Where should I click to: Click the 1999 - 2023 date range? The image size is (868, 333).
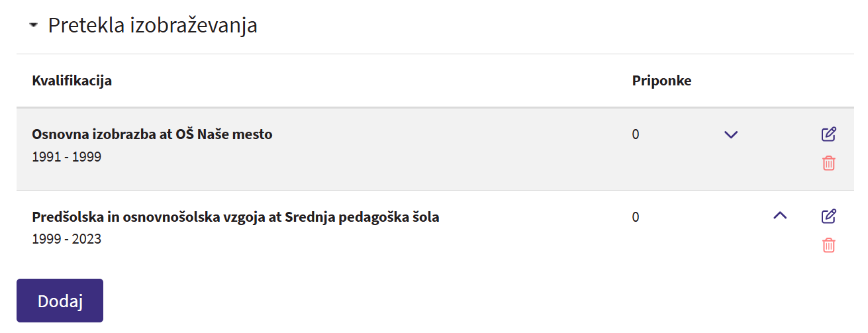(66, 239)
